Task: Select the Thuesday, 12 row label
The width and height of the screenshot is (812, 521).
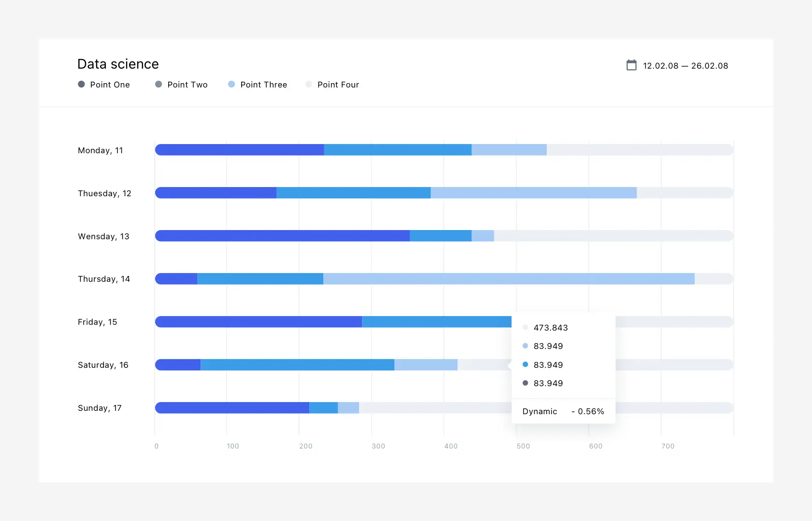Action: (x=104, y=193)
